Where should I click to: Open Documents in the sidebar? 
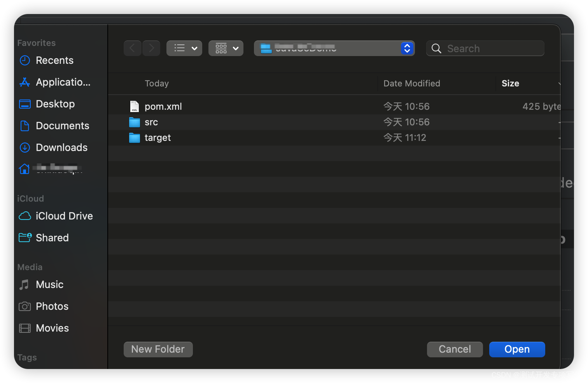(63, 126)
